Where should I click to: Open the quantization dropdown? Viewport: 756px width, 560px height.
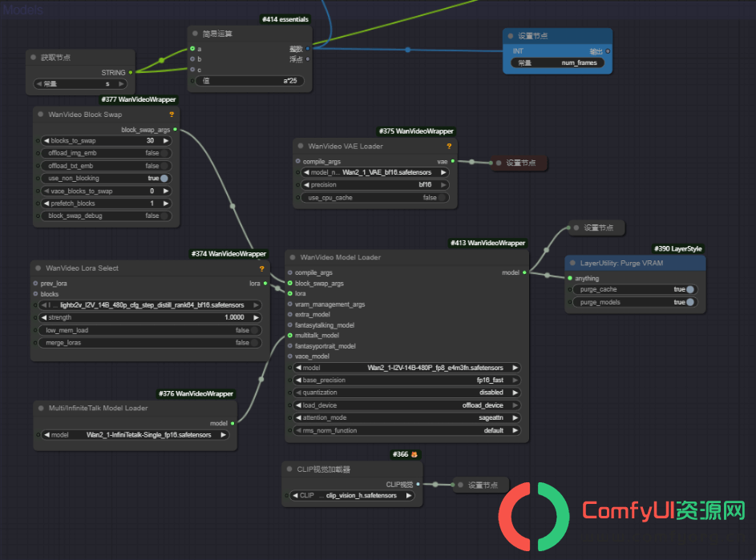click(406, 393)
